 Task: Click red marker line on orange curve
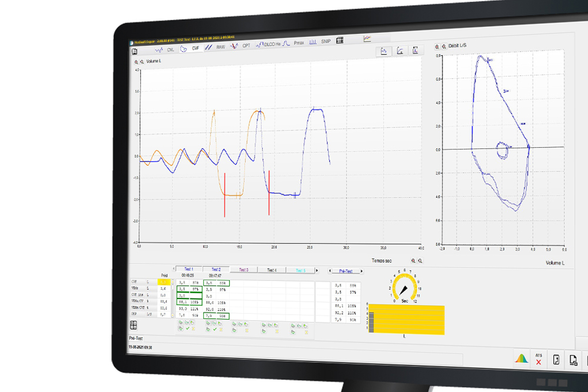tap(224, 195)
